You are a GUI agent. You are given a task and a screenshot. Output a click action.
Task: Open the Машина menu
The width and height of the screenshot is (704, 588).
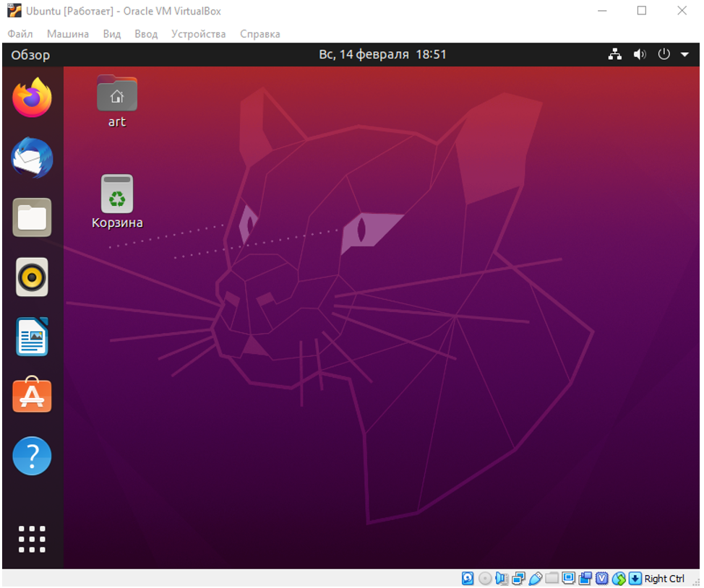pos(68,34)
